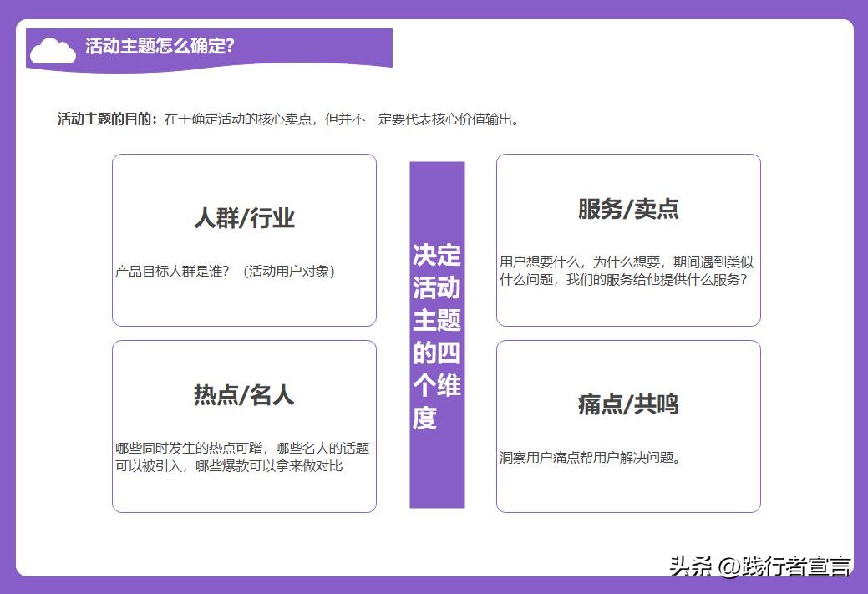Select the 活动主题怎么确定 title text
This screenshot has width=868, height=594.
tap(160, 46)
